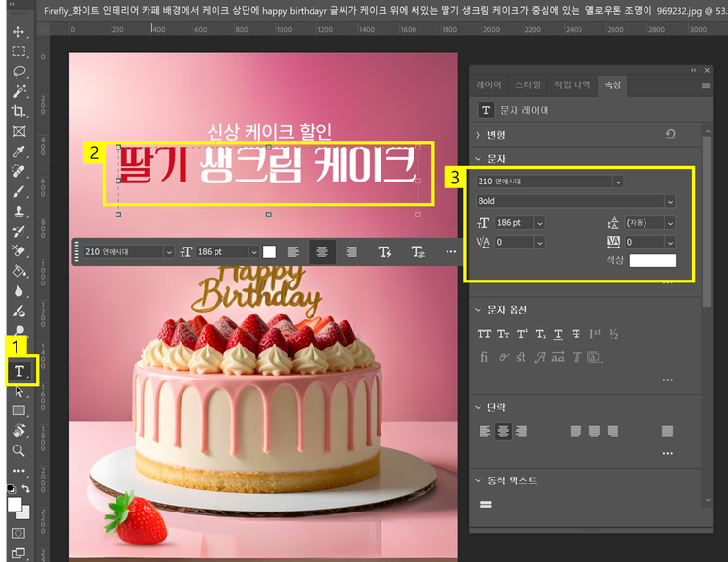Viewport: 728px width, 562px height.
Task: Collapse the 동적 텍스트 section
Action: 478,480
